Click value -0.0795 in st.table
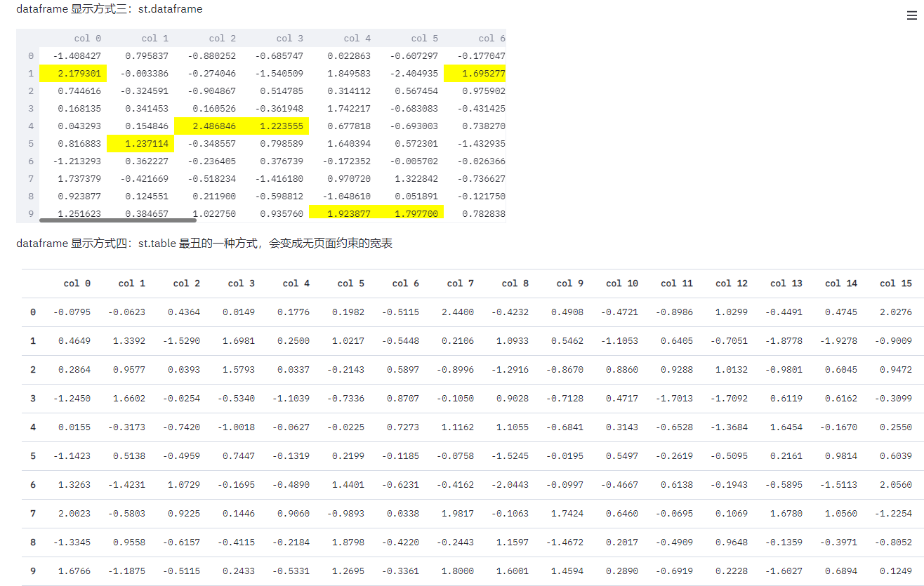This screenshot has height=586, width=924. pyautogui.click(x=72, y=312)
